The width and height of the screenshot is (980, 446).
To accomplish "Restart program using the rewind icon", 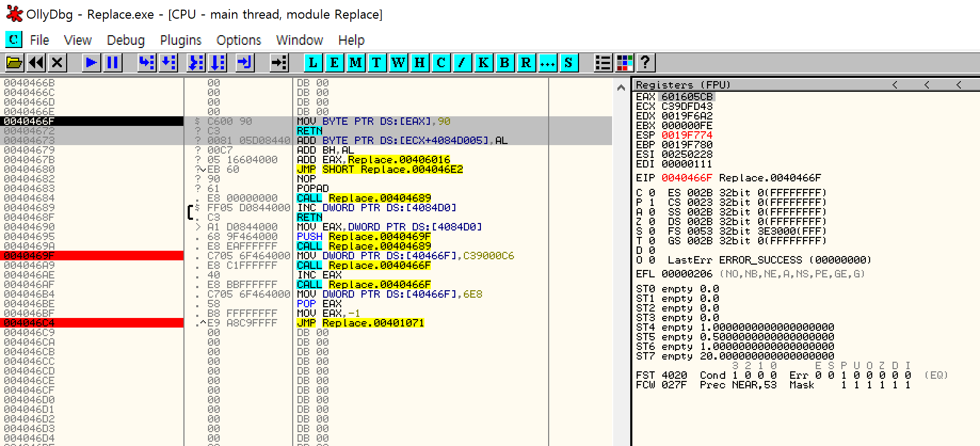I will [36, 63].
